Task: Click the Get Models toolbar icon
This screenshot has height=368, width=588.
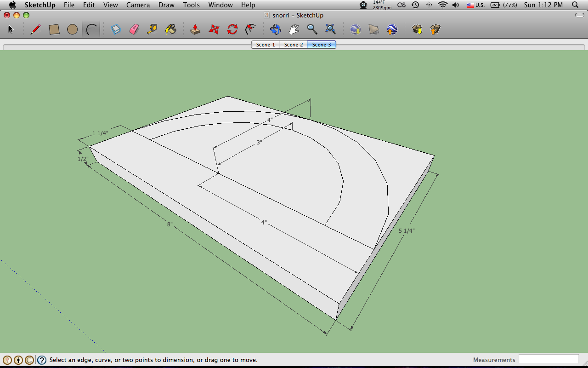Action: [x=355, y=29]
